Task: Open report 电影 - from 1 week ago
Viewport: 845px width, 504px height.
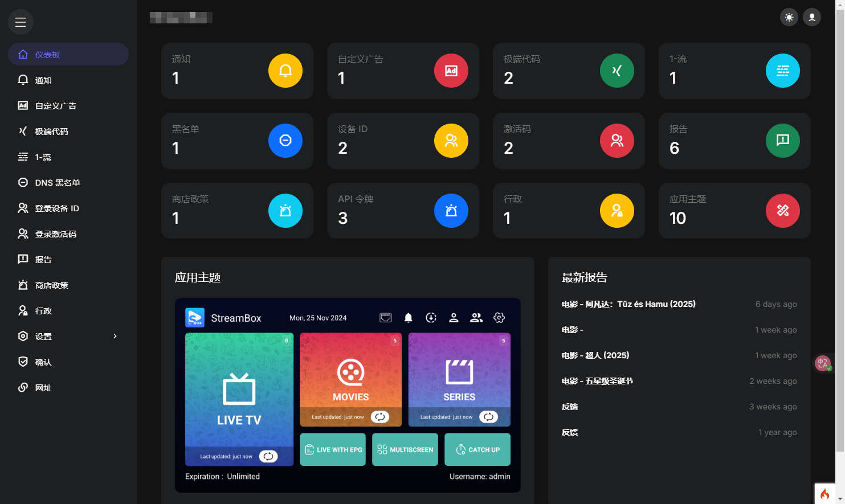Action: (573, 330)
